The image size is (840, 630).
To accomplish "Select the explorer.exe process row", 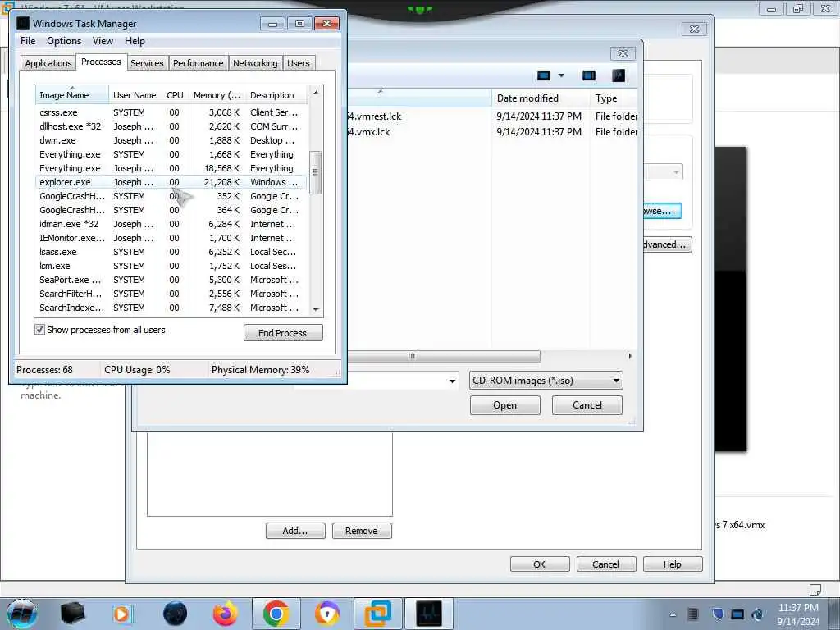I will coord(171,182).
